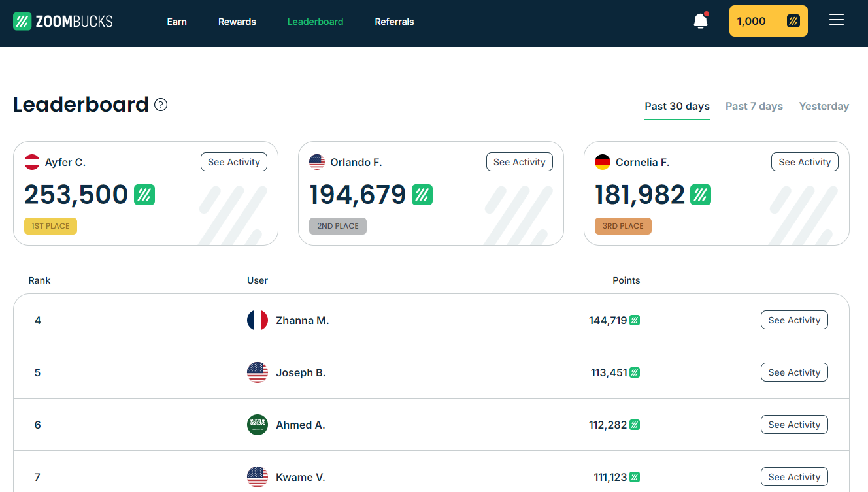This screenshot has width=868, height=492.
Task: Select the Yesterday filter
Action: coord(824,106)
